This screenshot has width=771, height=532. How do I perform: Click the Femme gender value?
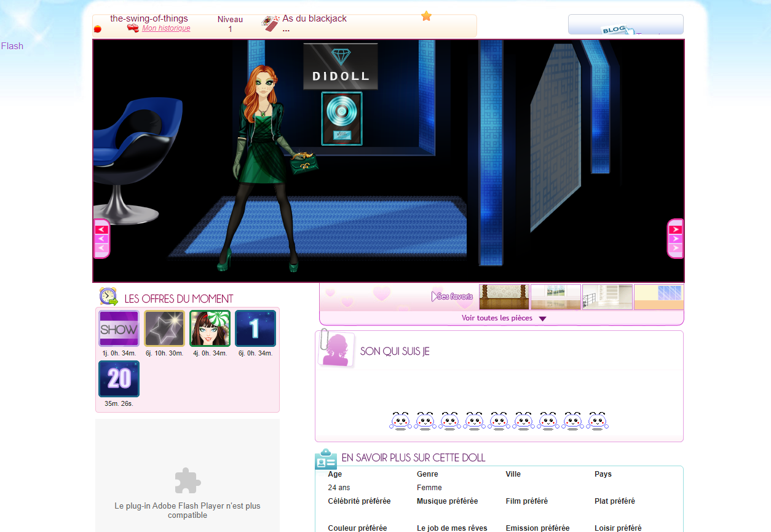pyautogui.click(x=429, y=488)
